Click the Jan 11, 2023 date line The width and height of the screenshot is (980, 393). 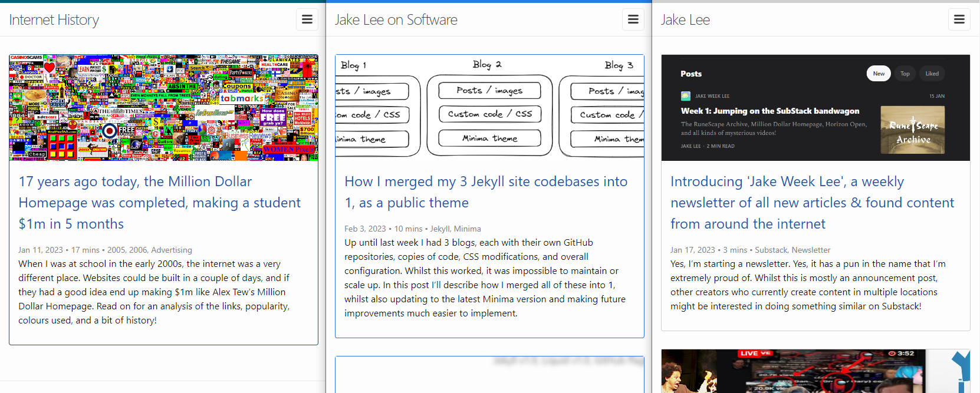click(105, 250)
